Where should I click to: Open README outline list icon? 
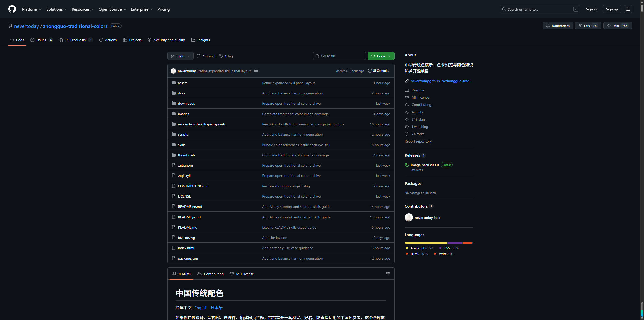click(x=388, y=274)
